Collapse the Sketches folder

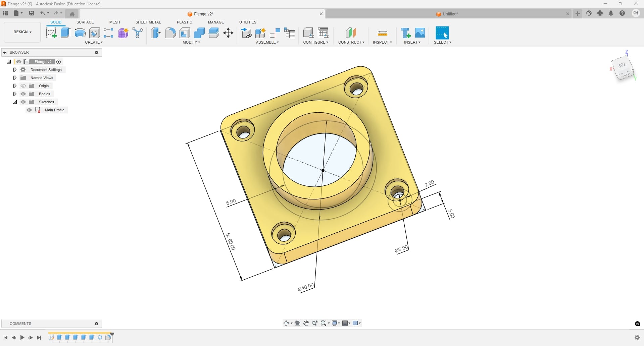pos(15,102)
